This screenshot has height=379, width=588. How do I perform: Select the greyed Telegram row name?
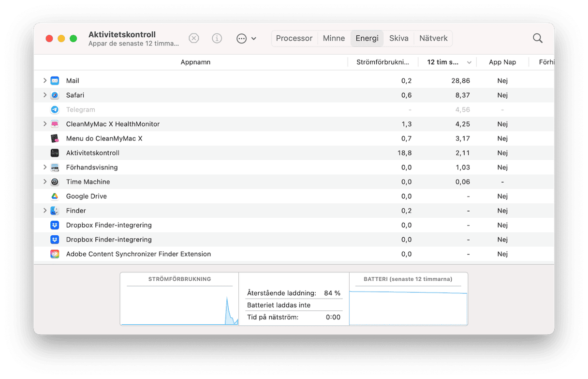[x=80, y=110]
